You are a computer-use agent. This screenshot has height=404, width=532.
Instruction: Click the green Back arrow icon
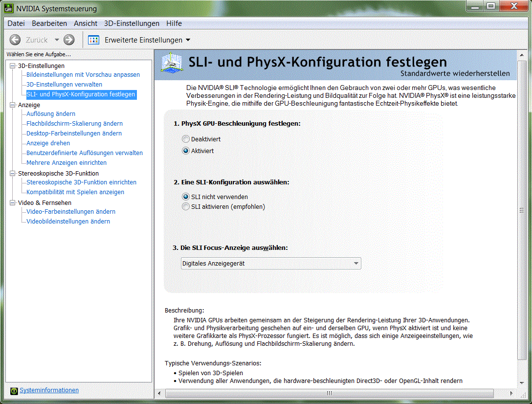(x=15, y=40)
